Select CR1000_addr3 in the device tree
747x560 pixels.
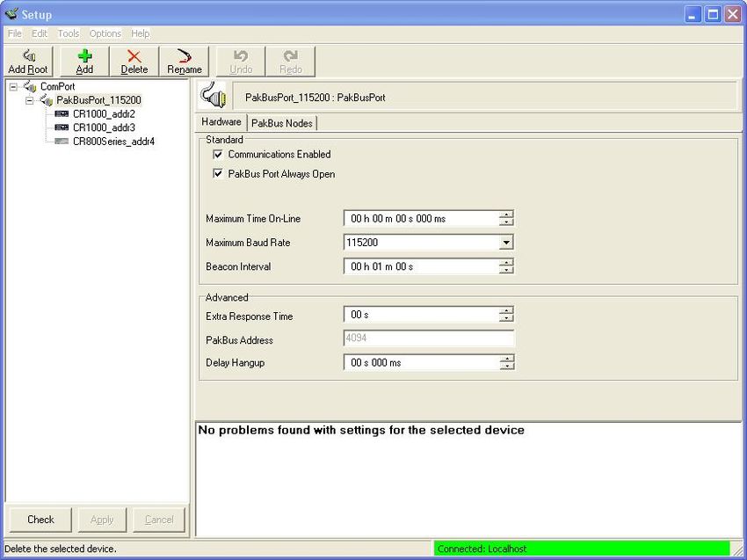coord(104,127)
